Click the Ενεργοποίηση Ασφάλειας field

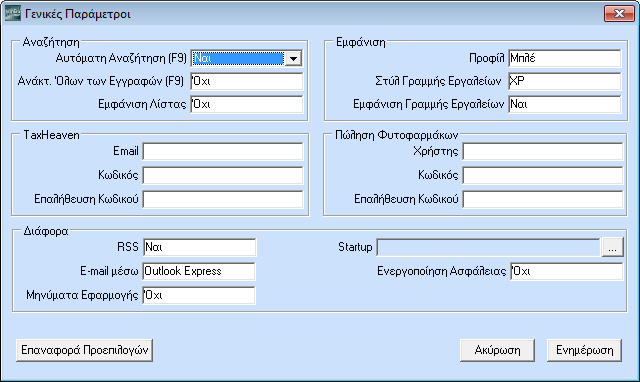point(567,271)
